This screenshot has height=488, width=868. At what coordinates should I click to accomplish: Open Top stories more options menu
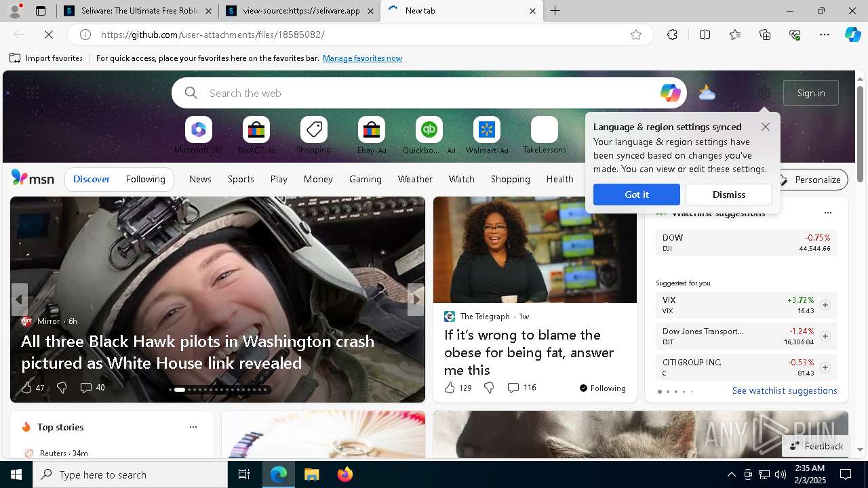point(193,427)
